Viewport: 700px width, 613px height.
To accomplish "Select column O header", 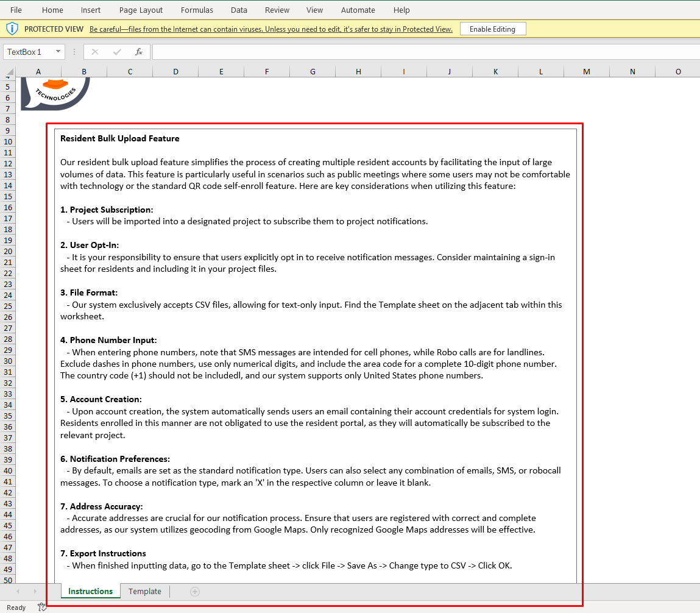I will click(677, 71).
